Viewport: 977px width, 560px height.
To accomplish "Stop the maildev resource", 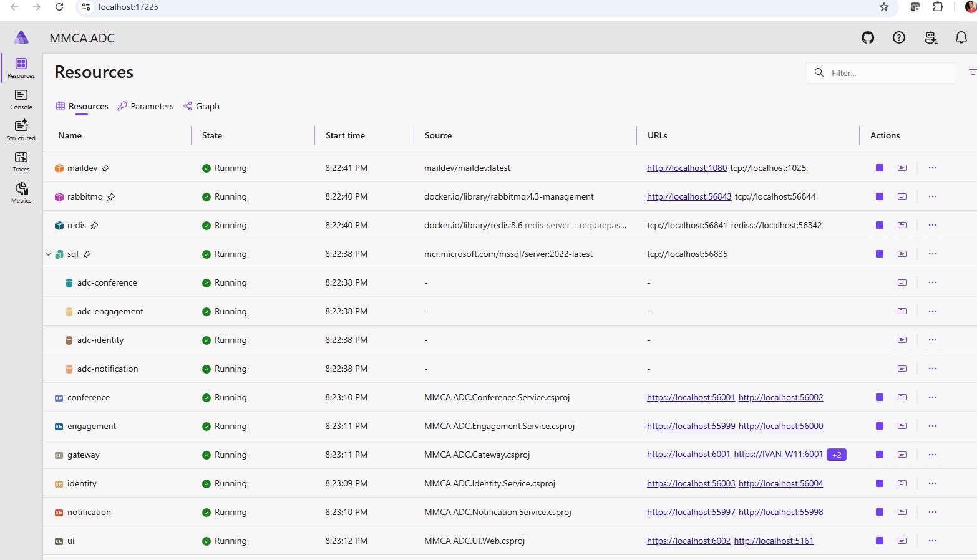I will click(880, 168).
